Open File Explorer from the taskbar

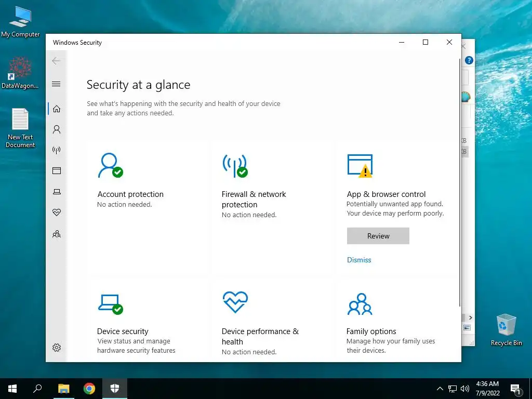63,389
